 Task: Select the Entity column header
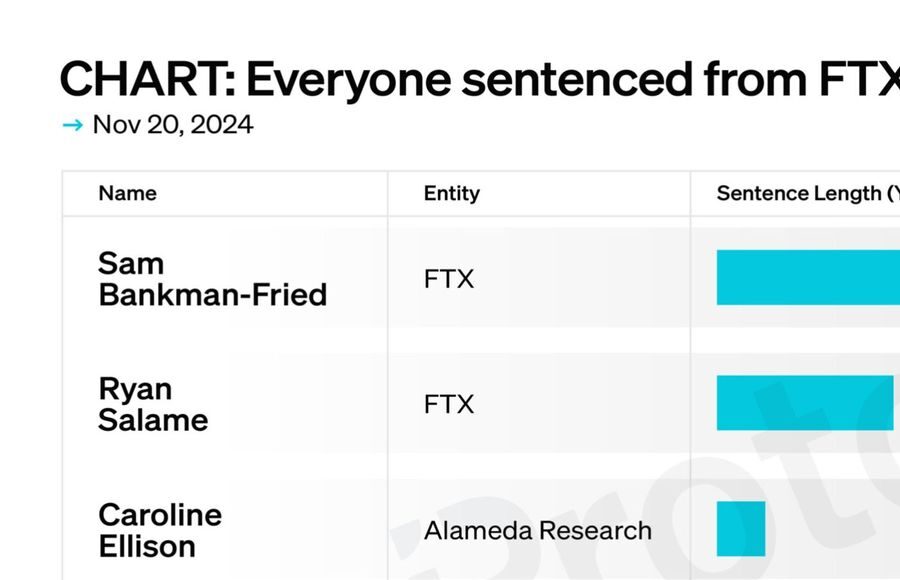452,194
